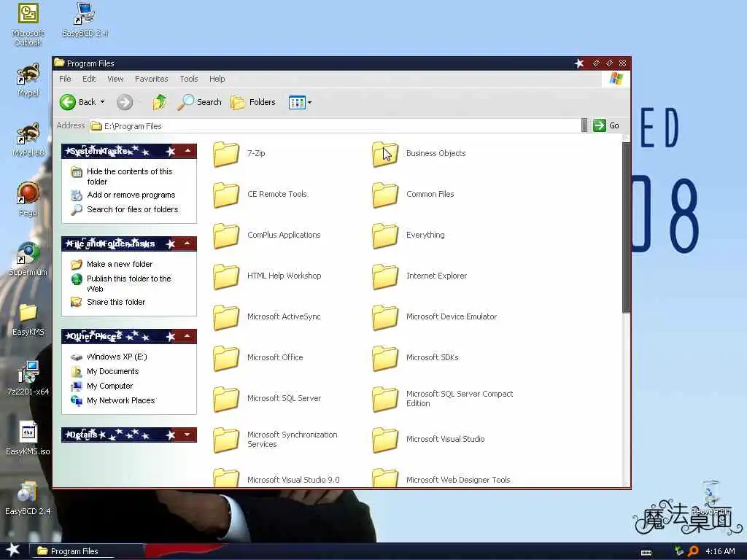Screen dimensions: 747x560
Task: Select the Microsoft Device Emulator folder
Action: pyautogui.click(x=435, y=316)
